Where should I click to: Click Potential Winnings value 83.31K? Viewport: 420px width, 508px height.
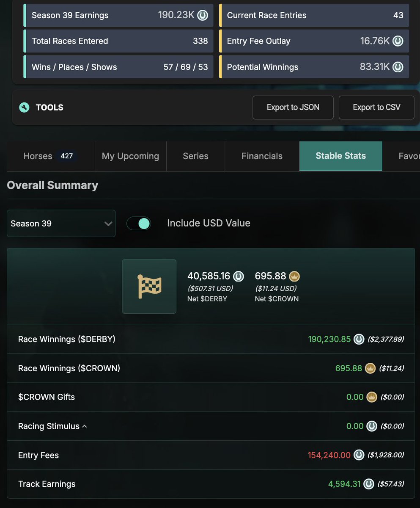click(x=375, y=67)
